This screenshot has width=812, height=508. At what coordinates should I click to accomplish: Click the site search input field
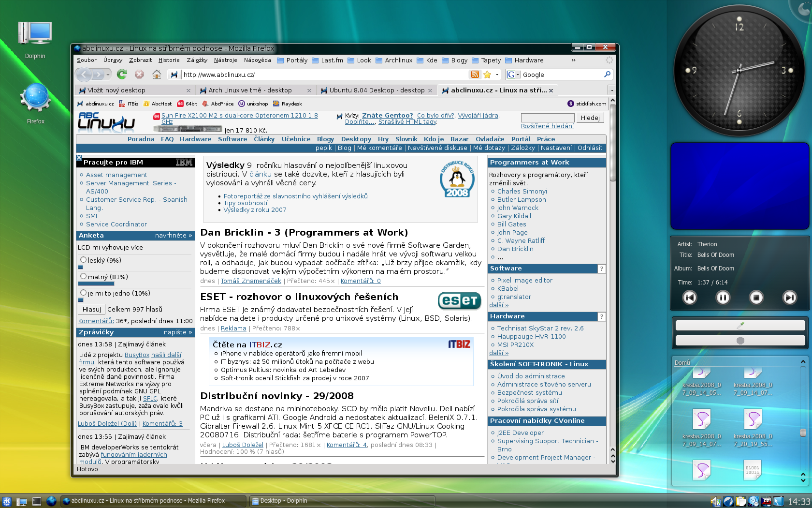[548, 118]
